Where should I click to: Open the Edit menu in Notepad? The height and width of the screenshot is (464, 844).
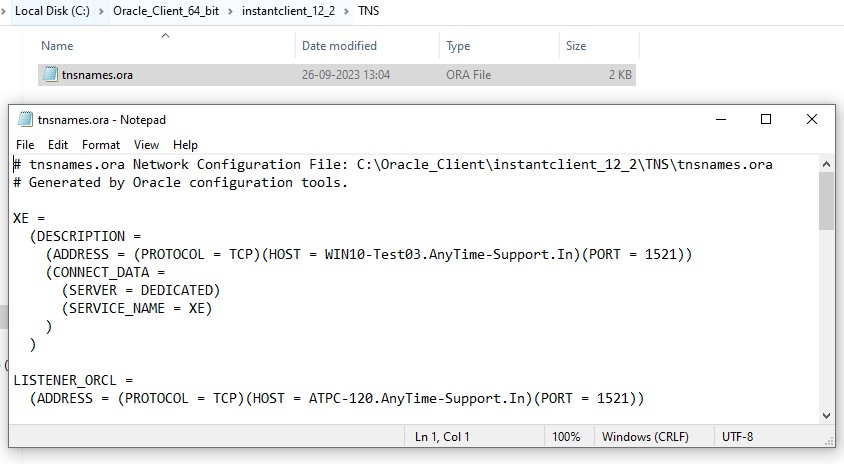58,145
